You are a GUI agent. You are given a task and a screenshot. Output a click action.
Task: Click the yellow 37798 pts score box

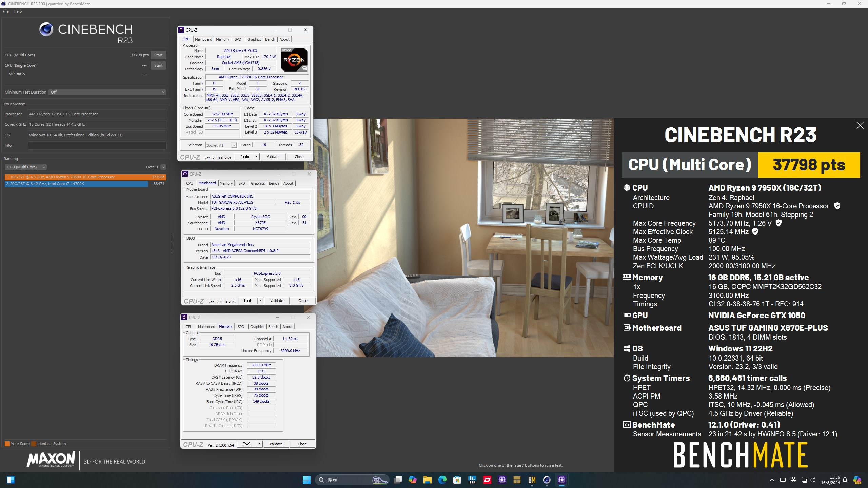pos(809,165)
